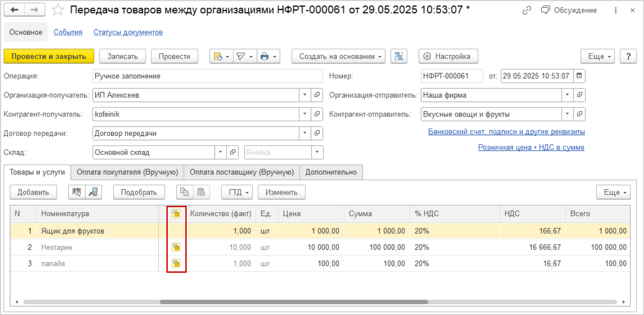Click Подобрать items button
Image resolution: width=644 pixels, height=315 pixels.
(139, 192)
